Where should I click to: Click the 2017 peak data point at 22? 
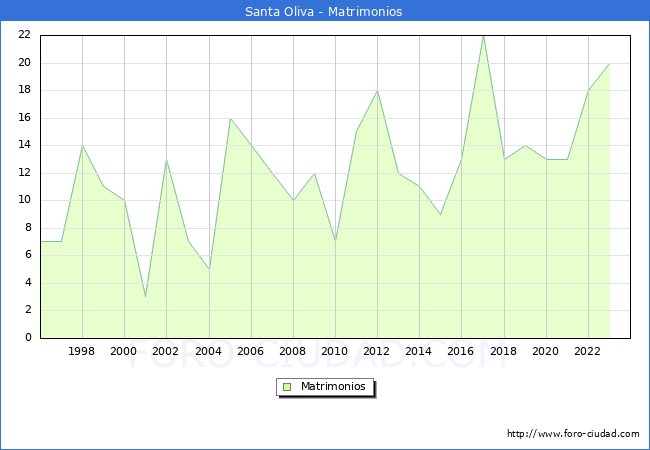483,36
